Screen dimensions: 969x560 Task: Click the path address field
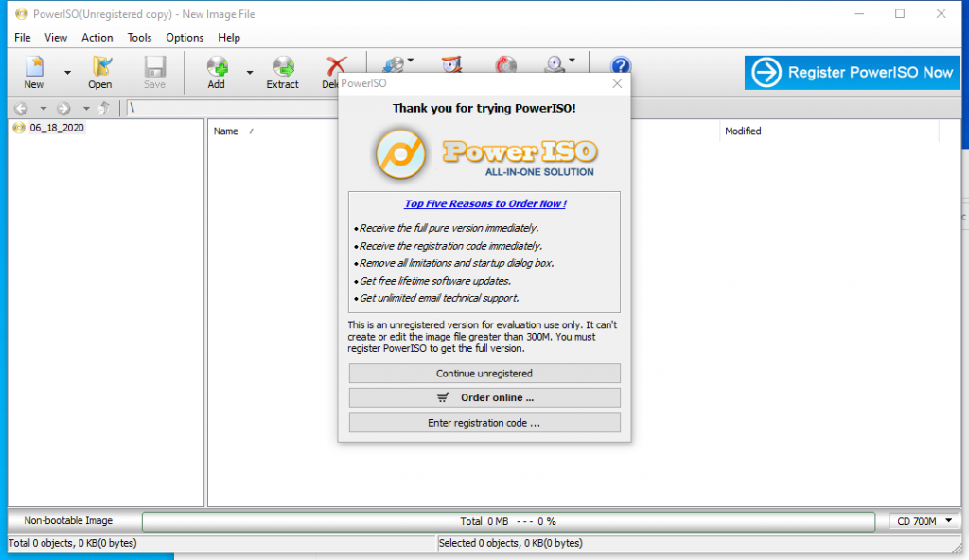(232, 108)
